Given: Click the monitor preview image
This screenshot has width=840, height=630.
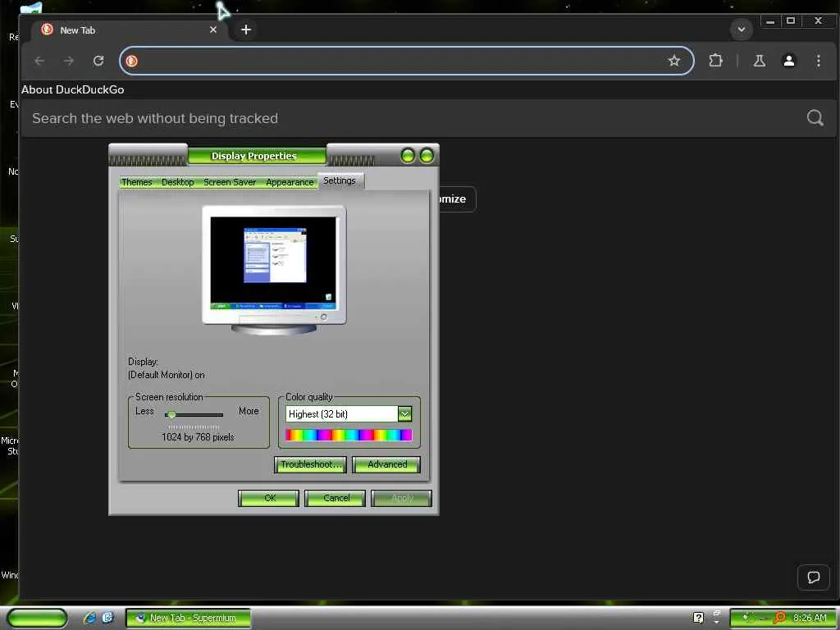Looking at the screenshot, I should tap(274, 269).
